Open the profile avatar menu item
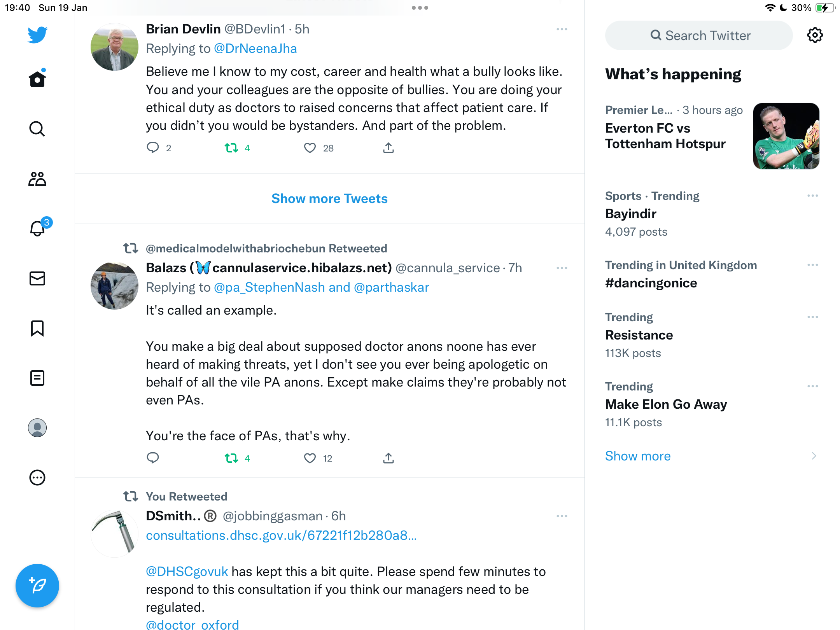Viewport: 840px width, 630px height. point(37,428)
